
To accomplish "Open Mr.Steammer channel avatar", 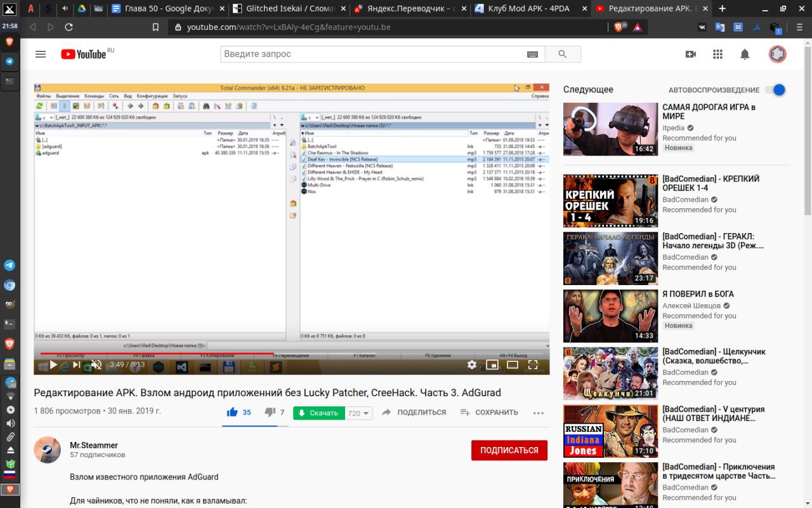I will [x=47, y=450].
